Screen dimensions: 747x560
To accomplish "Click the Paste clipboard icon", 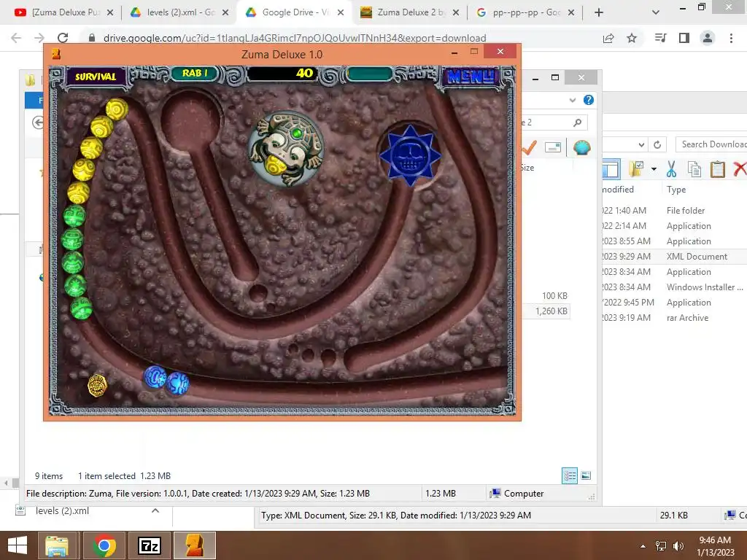I will pos(718,169).
